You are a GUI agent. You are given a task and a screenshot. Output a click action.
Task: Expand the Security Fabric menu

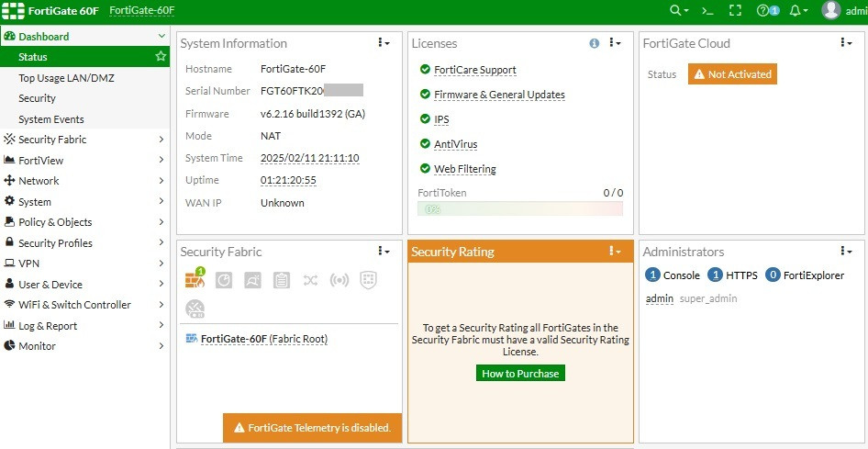pyautogui.click(x=161, y=140)
